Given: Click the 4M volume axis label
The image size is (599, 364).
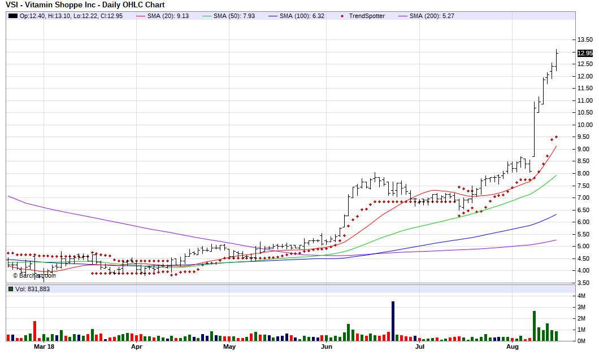Looking at the screenshot, I should (x=581, y=296).
